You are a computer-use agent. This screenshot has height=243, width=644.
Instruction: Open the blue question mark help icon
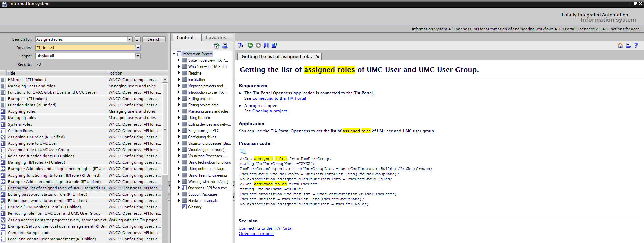636,45
